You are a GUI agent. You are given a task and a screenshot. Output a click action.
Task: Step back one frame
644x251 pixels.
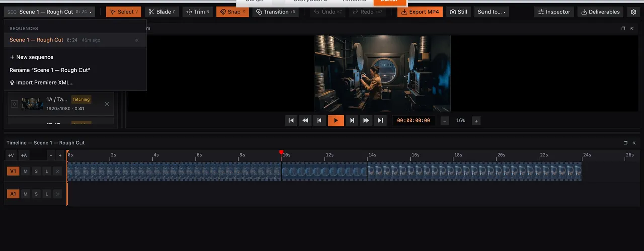[319, 120]
